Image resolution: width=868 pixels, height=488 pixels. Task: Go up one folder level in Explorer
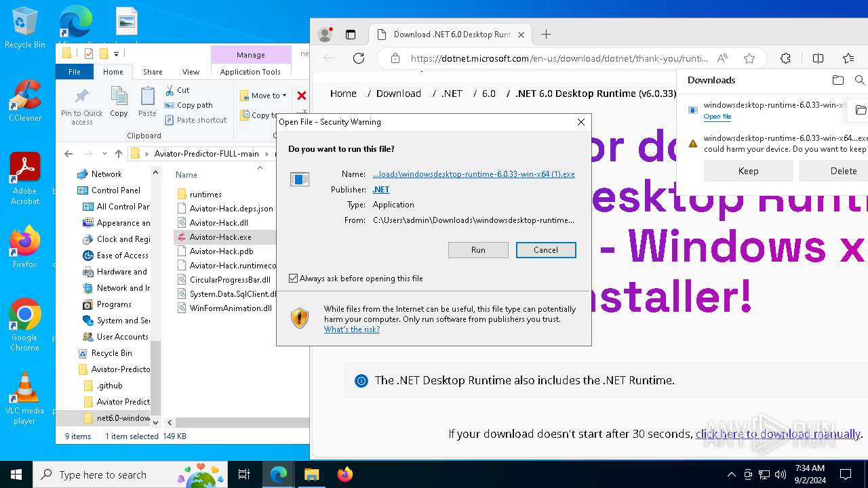coord(119,154)
